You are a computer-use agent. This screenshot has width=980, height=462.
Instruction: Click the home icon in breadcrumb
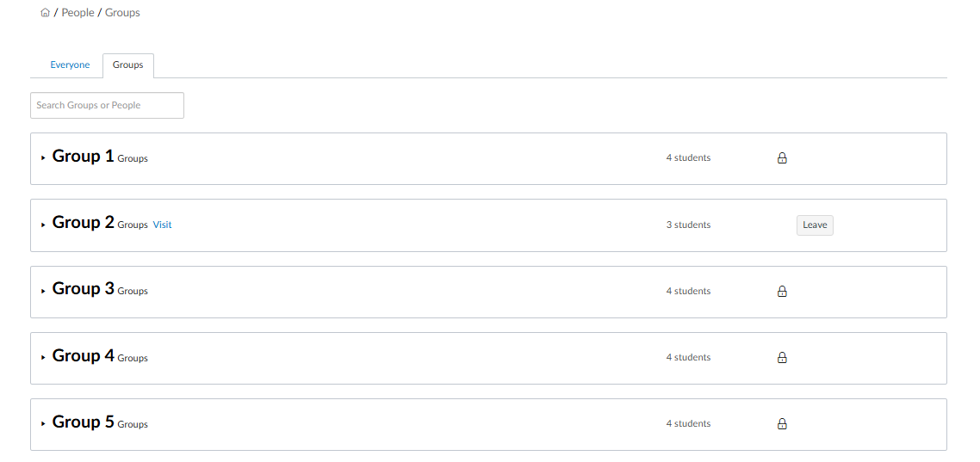click(45, 13)
